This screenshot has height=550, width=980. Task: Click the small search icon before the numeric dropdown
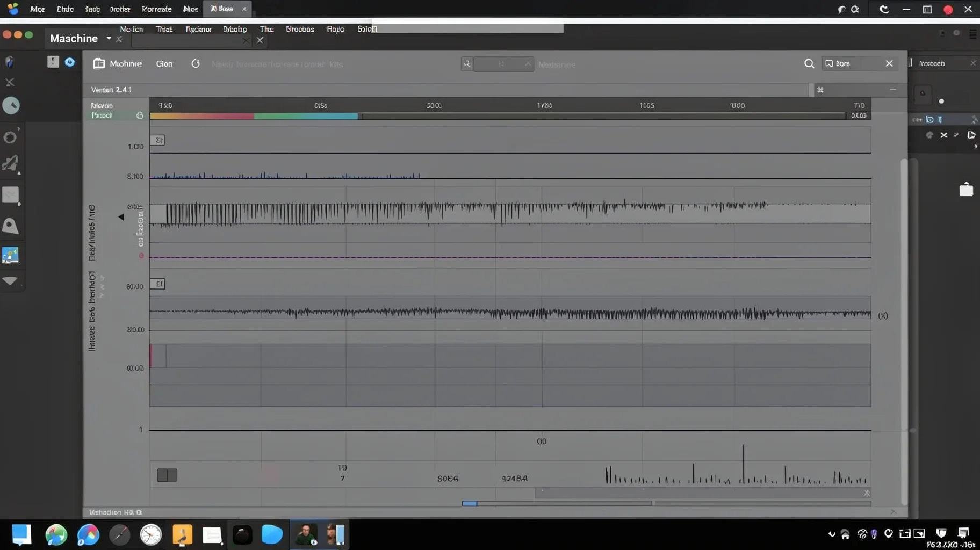point(467,64)
